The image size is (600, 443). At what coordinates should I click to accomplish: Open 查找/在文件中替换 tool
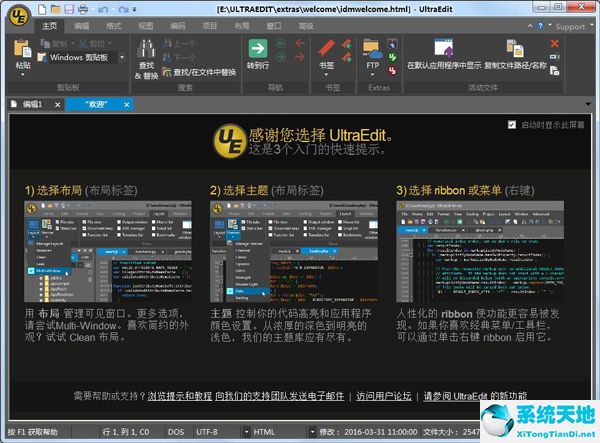coord(199,72)
